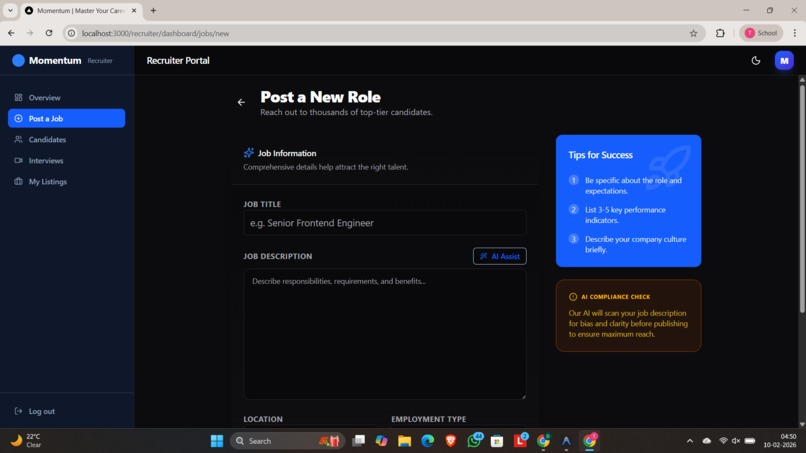
Task: Click the Job Title input field
Action: point(384,223)
